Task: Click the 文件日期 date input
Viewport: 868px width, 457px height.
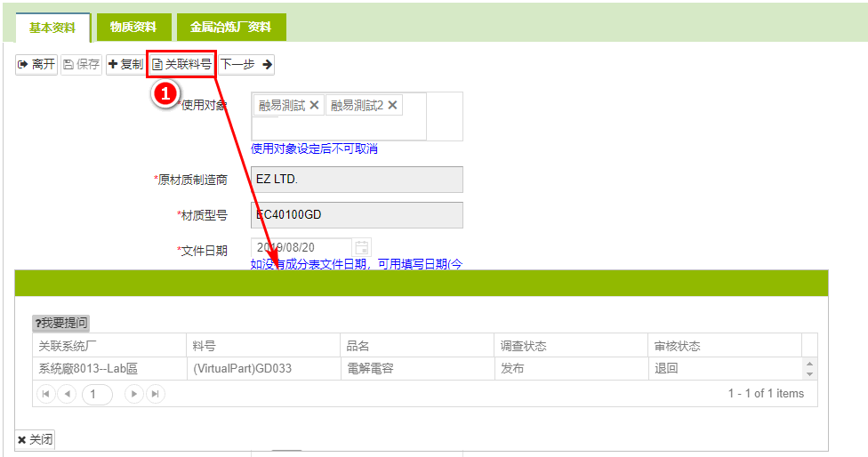Action: 301,247
